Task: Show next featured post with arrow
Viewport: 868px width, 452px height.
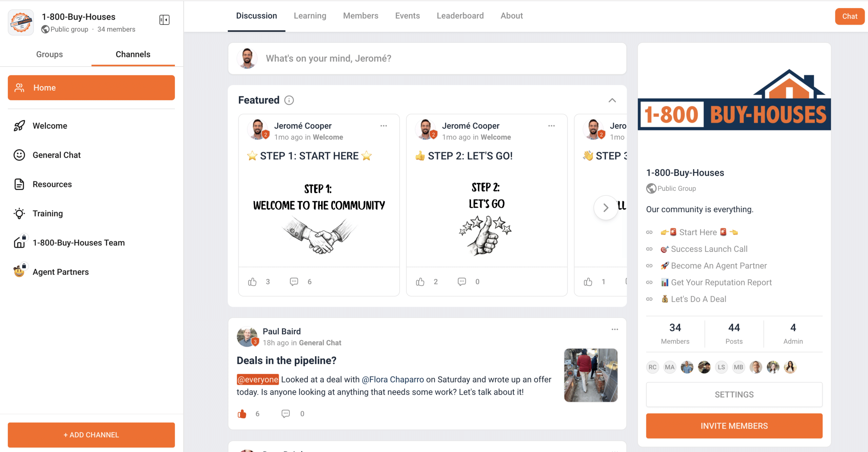Action: tap(606, 207)
